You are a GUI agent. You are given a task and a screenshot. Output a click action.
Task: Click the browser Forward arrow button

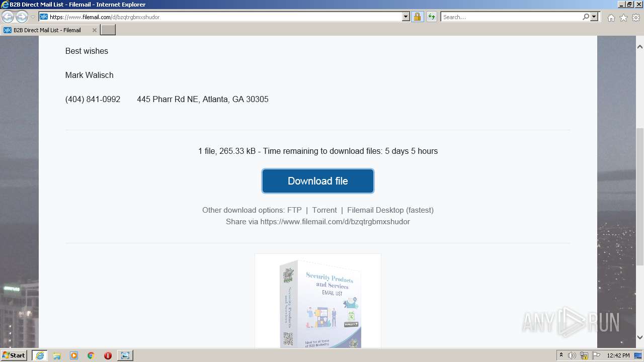coord(22,17)
